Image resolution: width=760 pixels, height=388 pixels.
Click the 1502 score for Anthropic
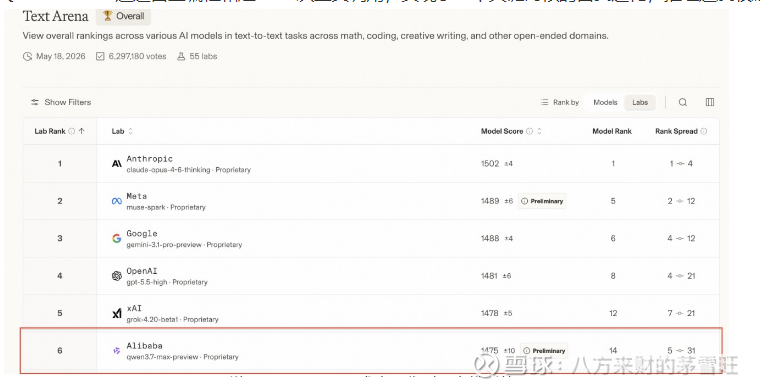(490, 164)
